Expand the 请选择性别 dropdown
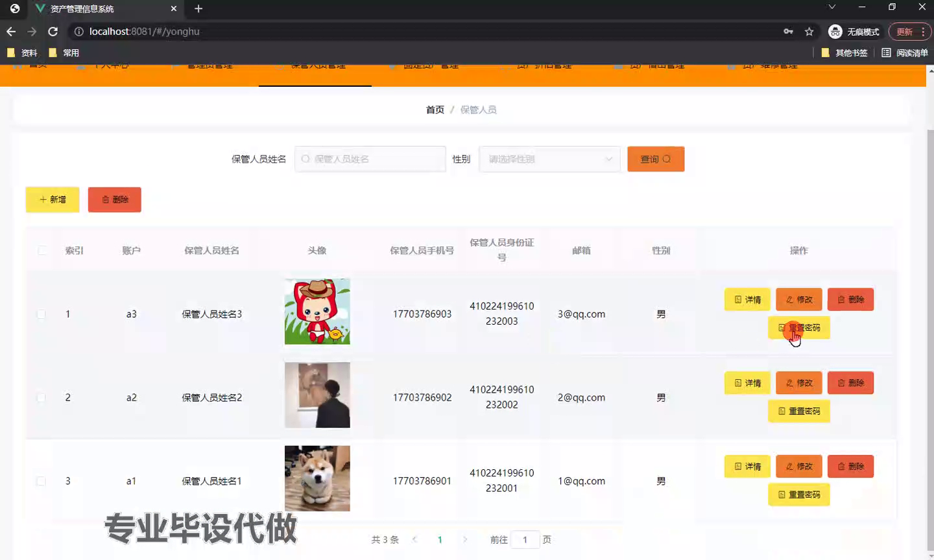Image resolution: width=934 pixels, height=560 pixels. coord(549,159)
